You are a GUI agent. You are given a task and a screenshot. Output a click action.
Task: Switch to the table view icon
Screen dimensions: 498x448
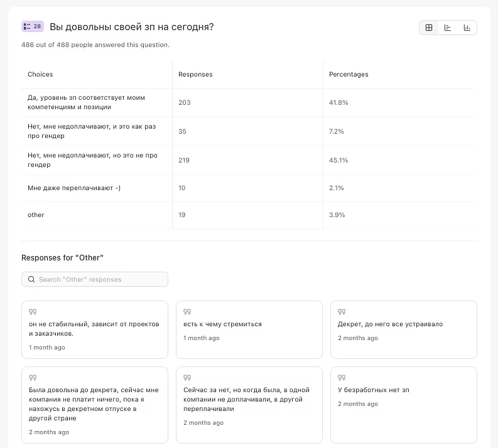click(429, 28)
